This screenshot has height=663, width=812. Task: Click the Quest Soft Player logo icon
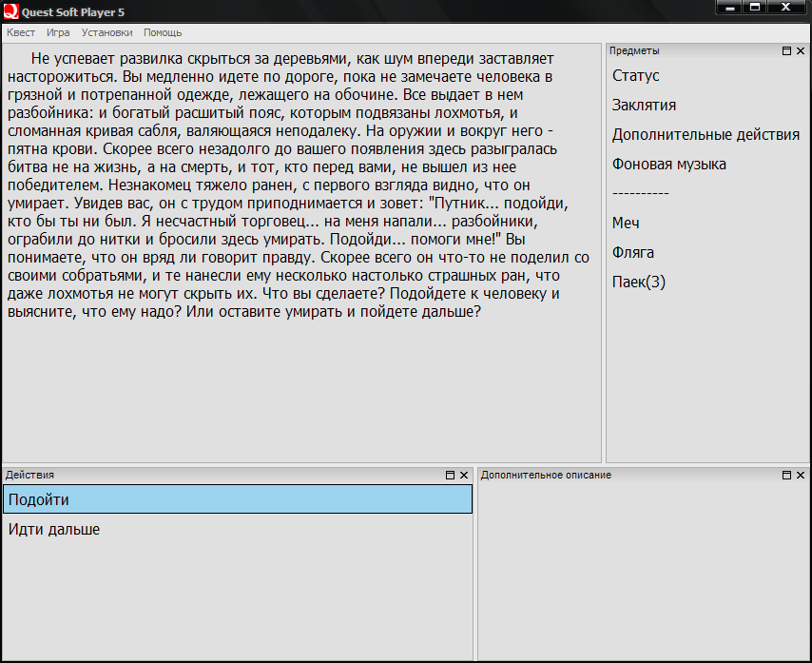10,11
